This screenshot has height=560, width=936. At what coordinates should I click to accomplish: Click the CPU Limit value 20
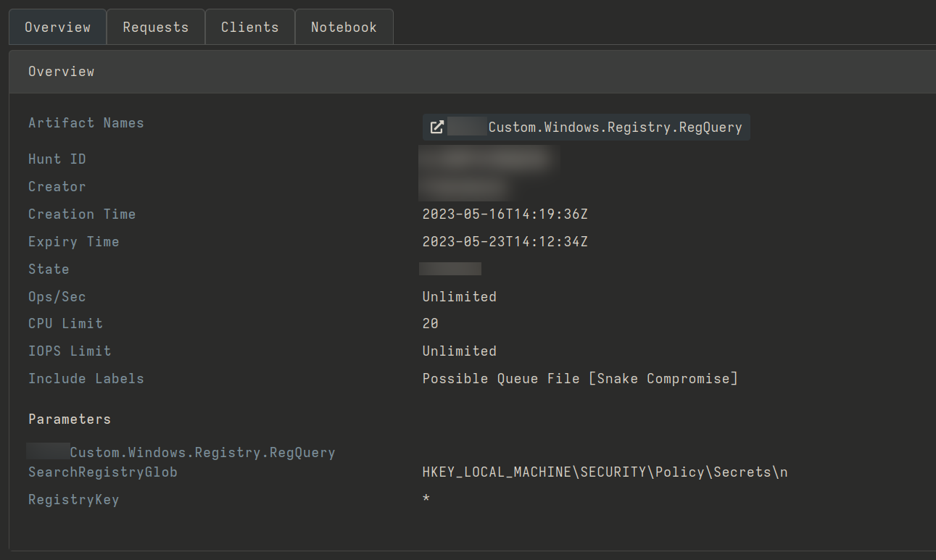pos(430,324)
